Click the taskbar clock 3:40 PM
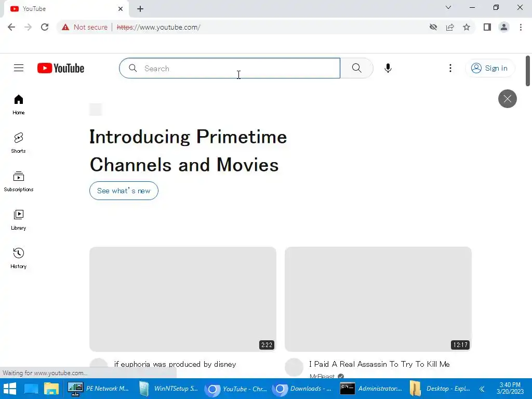This screenshot has height=399, width=532. [x=510, y=388]
